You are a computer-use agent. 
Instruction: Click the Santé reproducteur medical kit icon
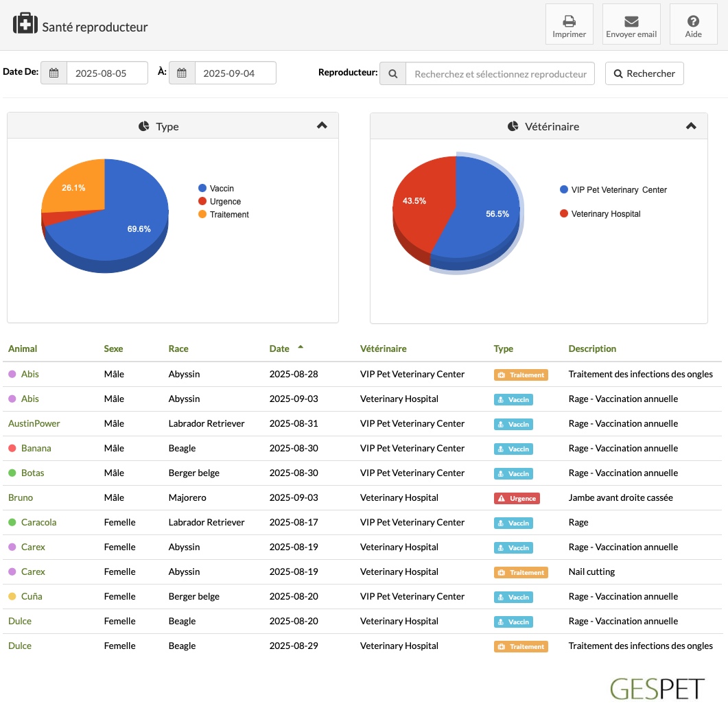point(25,24)
